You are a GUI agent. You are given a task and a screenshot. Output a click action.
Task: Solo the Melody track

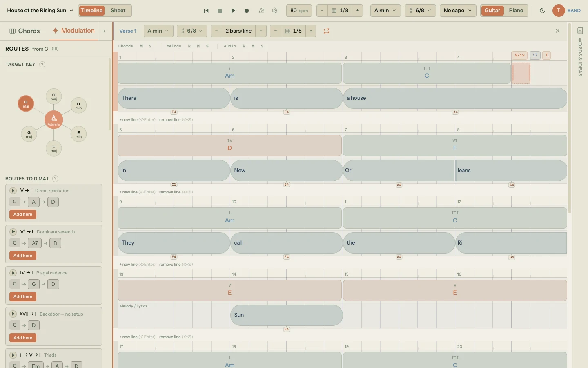(207, 46)
